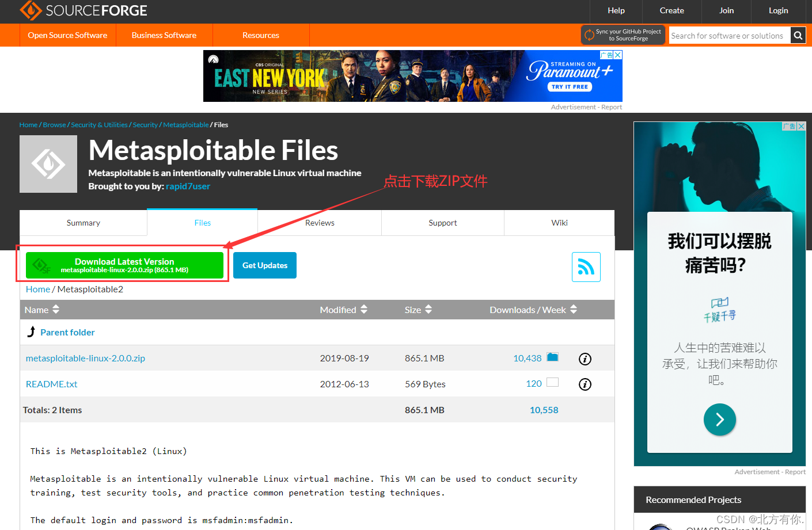Open the Open Source Software menu

pyautogui.click(x=68, y=35)
